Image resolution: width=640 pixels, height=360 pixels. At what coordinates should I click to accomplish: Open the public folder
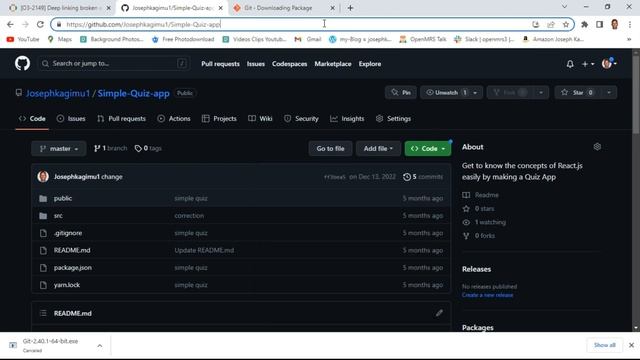63,198
